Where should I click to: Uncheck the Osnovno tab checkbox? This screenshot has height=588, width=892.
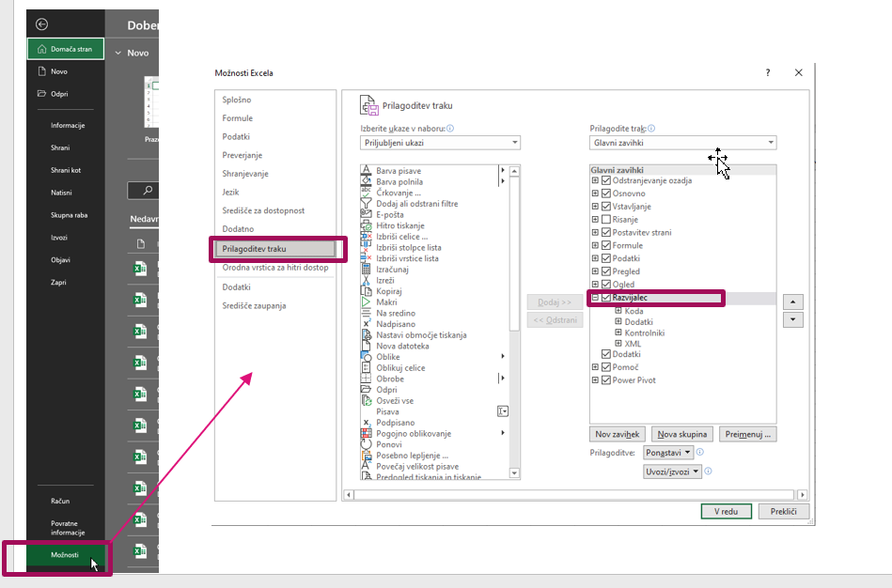[606, 193]
